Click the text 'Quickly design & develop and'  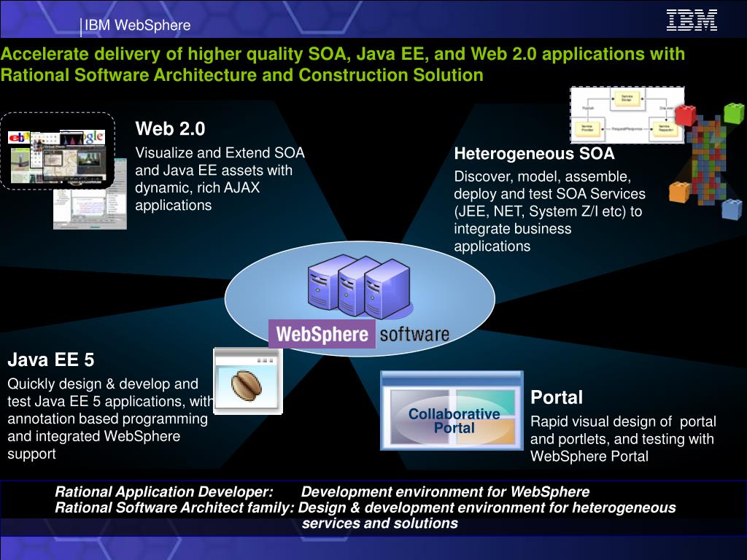(103, 384)
